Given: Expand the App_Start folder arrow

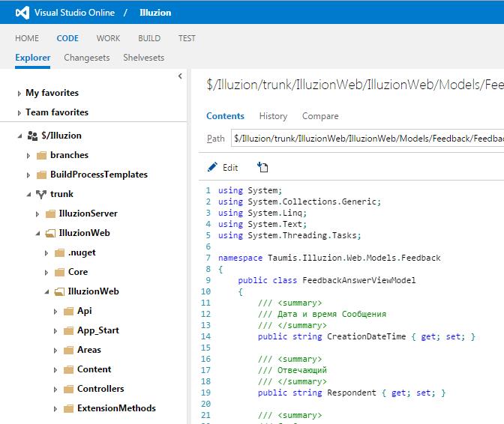Looking at the screenshot, I should point(55,331).
